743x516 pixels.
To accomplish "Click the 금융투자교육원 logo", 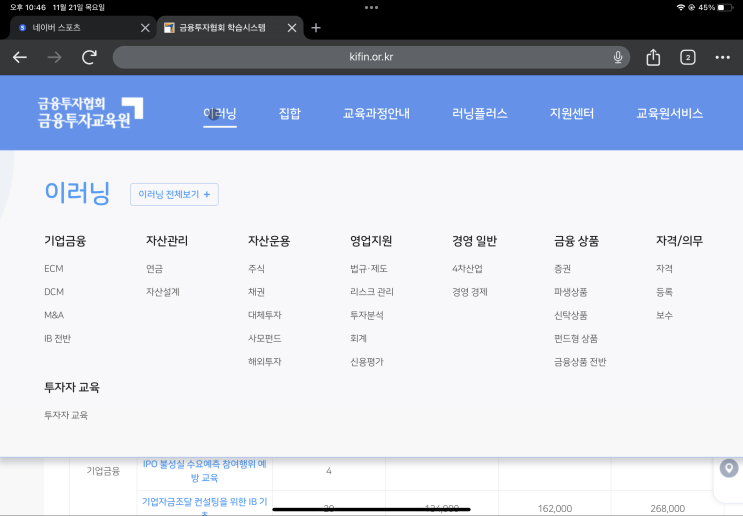I will point(90,113).
